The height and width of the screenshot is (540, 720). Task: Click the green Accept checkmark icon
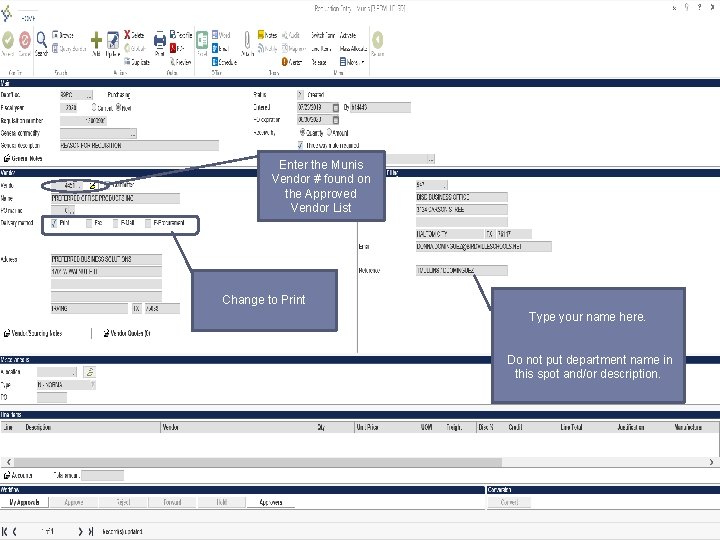(x=8, y=40)
